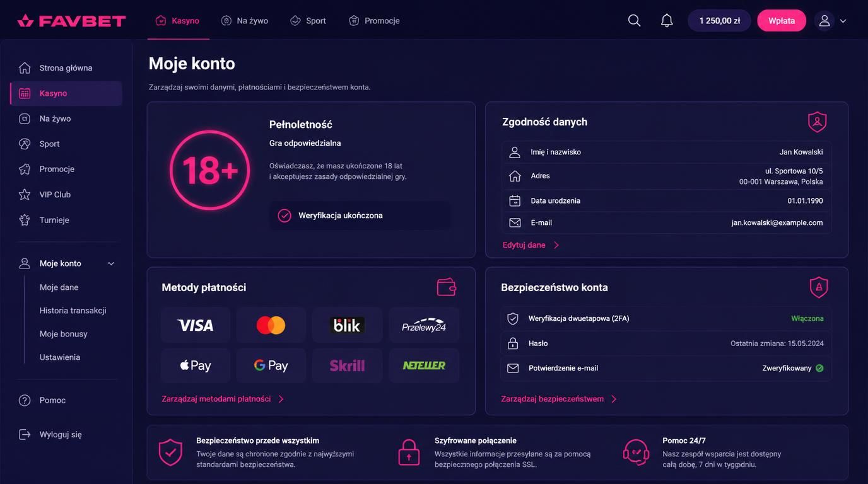
Task: Select the NETELLER payment method
Action: coord(424,366)
